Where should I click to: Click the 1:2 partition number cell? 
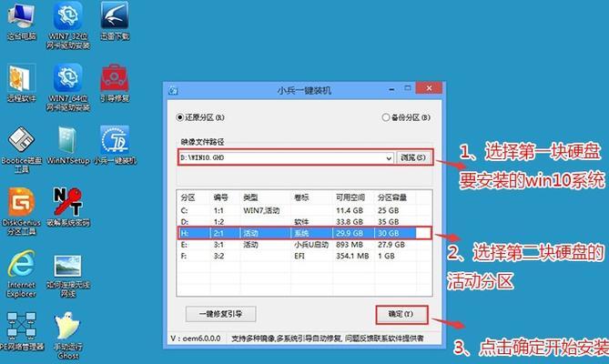pyautogui.click(x=218, y=222)
